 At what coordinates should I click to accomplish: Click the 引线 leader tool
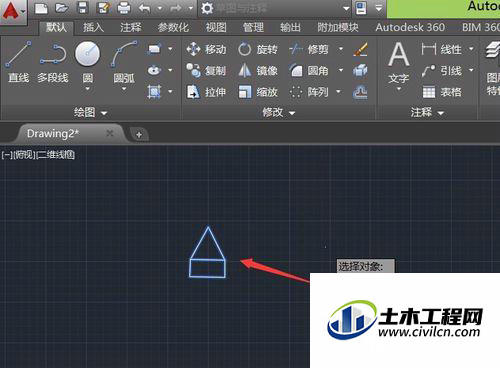441,70
